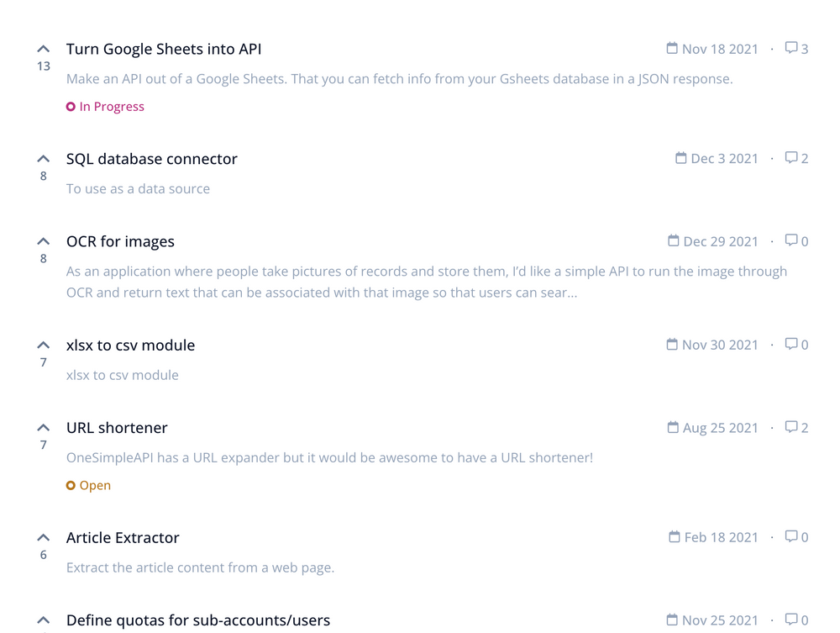
Task: Open the URL shortener post
Action: pyautogui.click(x=117, y=427)
